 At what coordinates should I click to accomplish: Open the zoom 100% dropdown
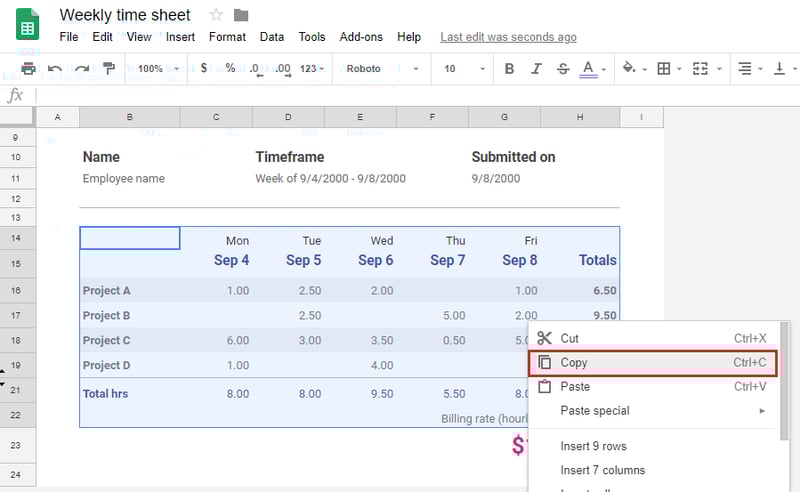coord(159,68)
